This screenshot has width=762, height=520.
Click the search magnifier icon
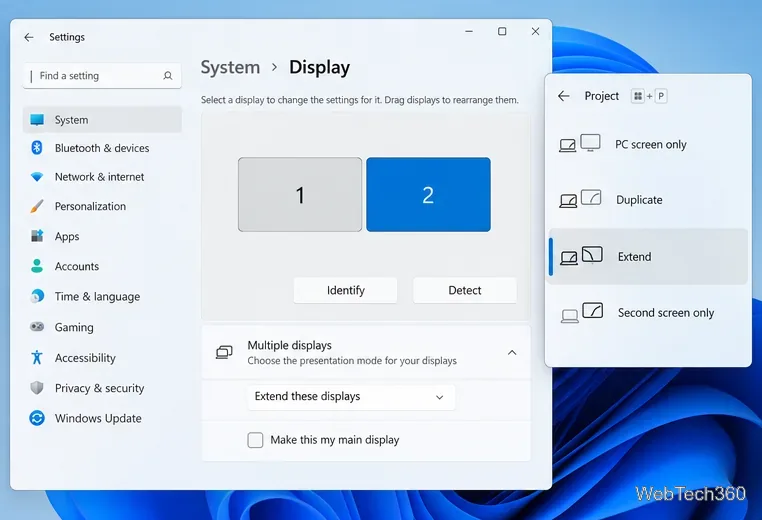click(168, 76)
